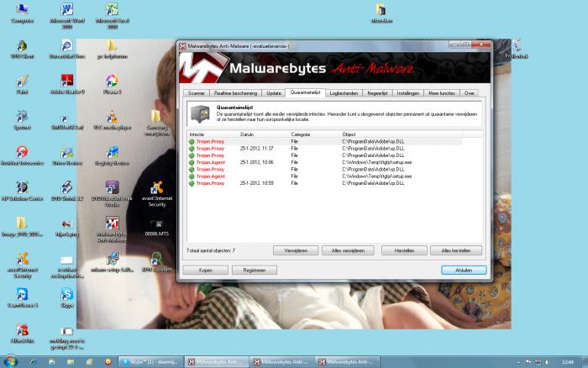Click the Herstellen button
588x368 pixels.
[x=404, y=250]
